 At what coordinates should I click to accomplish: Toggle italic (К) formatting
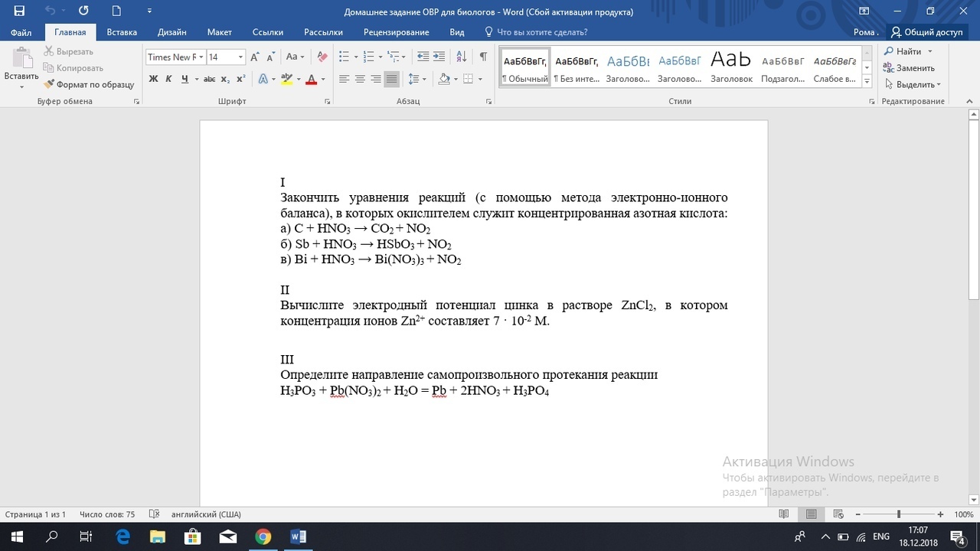point(168,79)
